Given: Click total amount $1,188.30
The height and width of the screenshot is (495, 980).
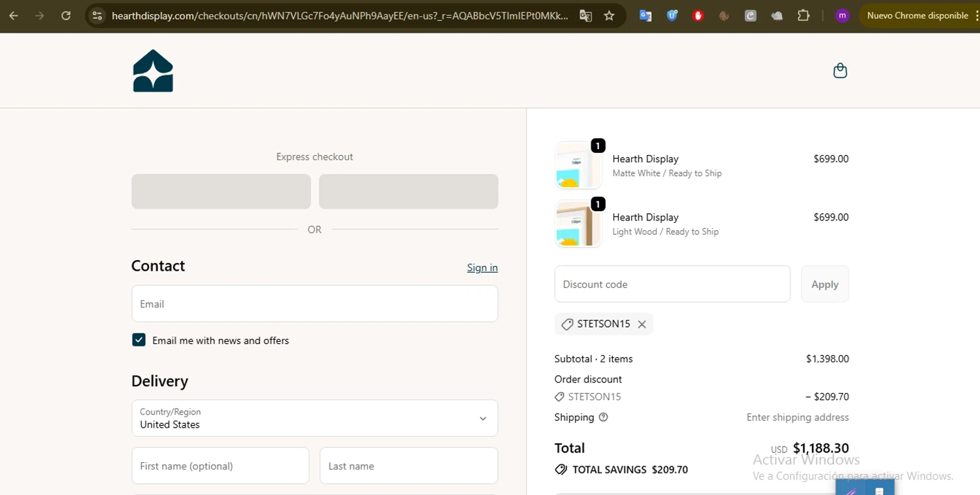Looking at the screenshot, I should [x=821, y=448].
